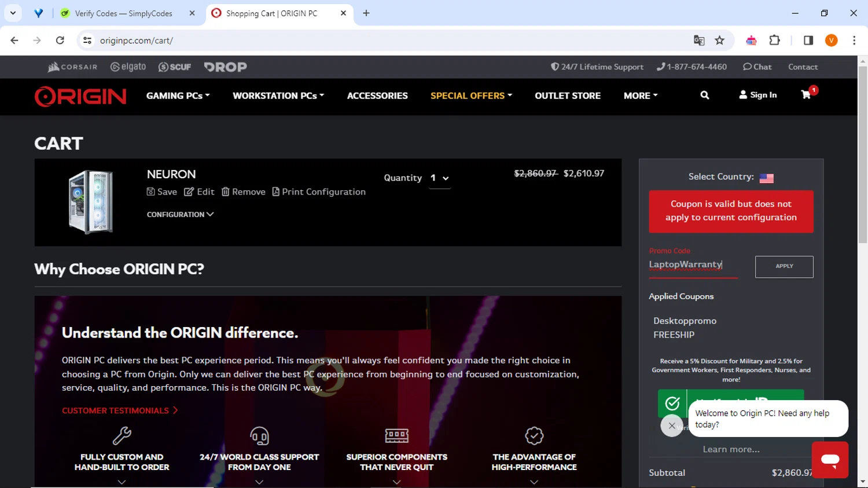Open the Contact link
Image resolution: width=868 pixels, height=488 pixels.
[x=803, y=67]
